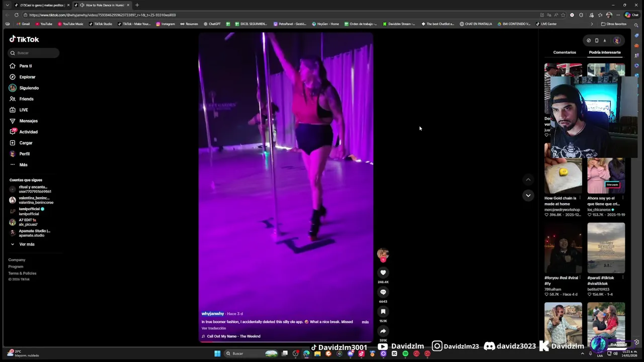This screenshot has height=362, width=644.
Task: Go to previous video arrow
Action: 528,179
